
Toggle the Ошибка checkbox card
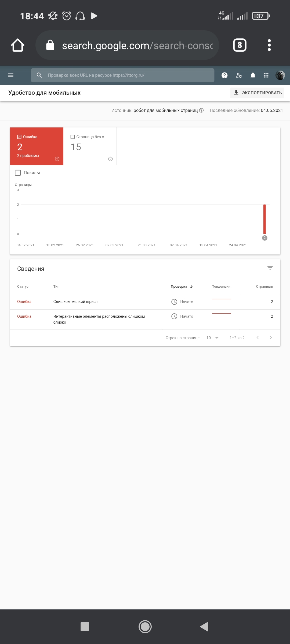pyautogui.click(x=19, y=137)
